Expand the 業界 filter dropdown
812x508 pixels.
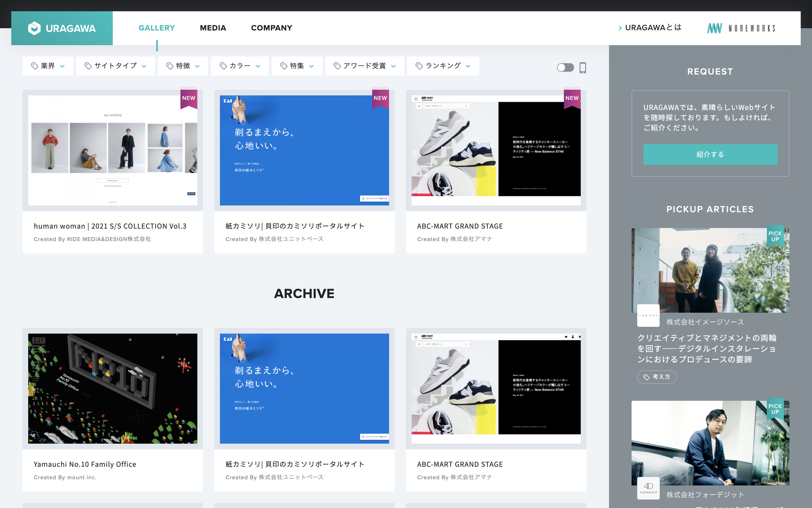(48, 66)
